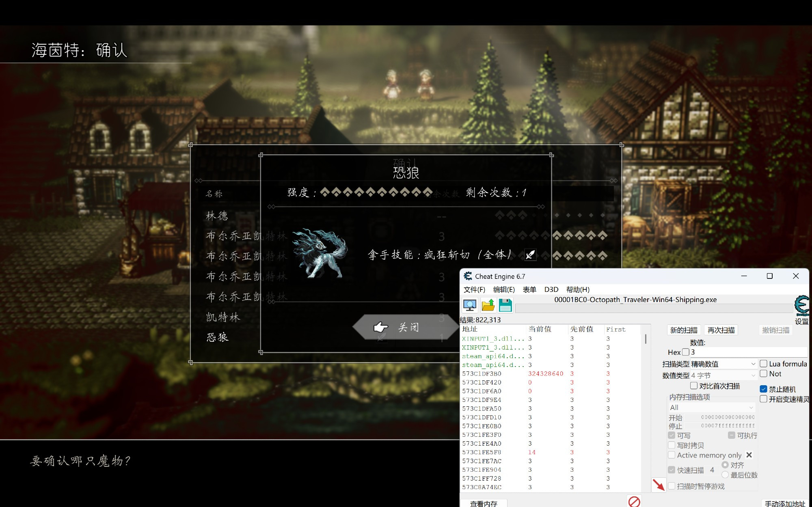Click the 撤销扫描 button
Viewport: 812px width, 507px height.
775,330
